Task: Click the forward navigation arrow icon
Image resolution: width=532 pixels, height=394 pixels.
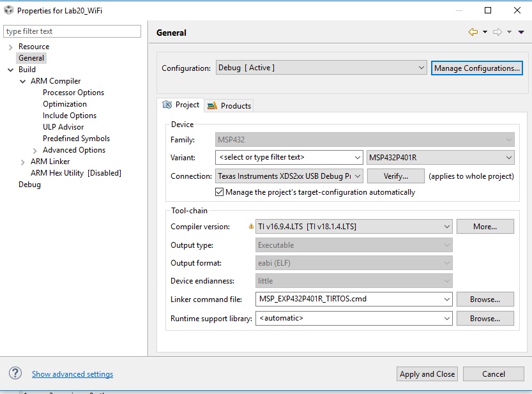Action: pyautogui.click(x=498, y=32)
